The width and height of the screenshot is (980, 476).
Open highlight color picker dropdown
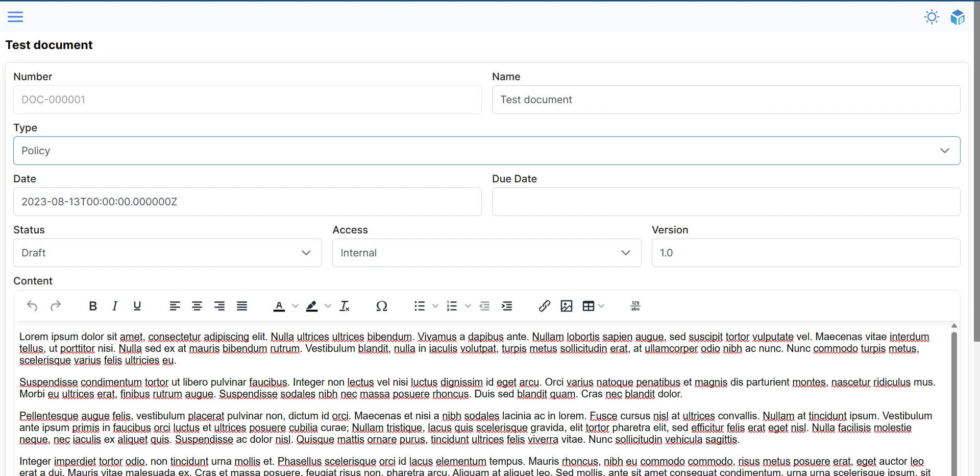click(328, 306)
